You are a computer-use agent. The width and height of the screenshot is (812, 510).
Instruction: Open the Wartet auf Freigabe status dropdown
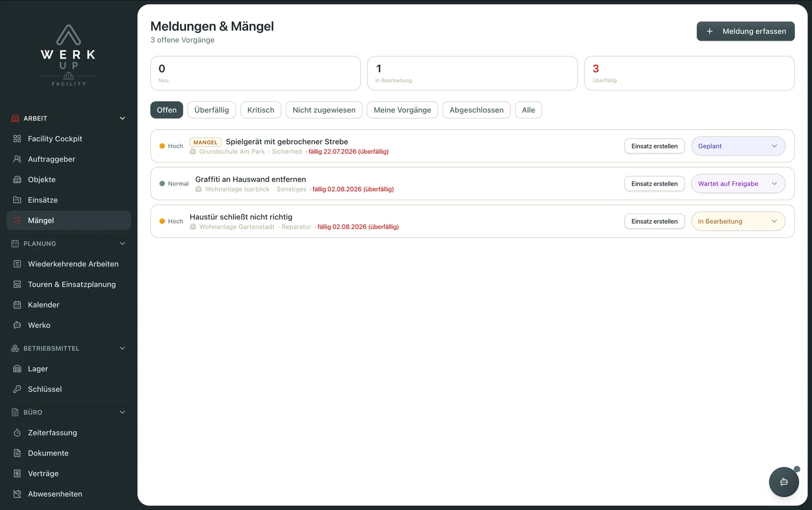click(738, 184)
